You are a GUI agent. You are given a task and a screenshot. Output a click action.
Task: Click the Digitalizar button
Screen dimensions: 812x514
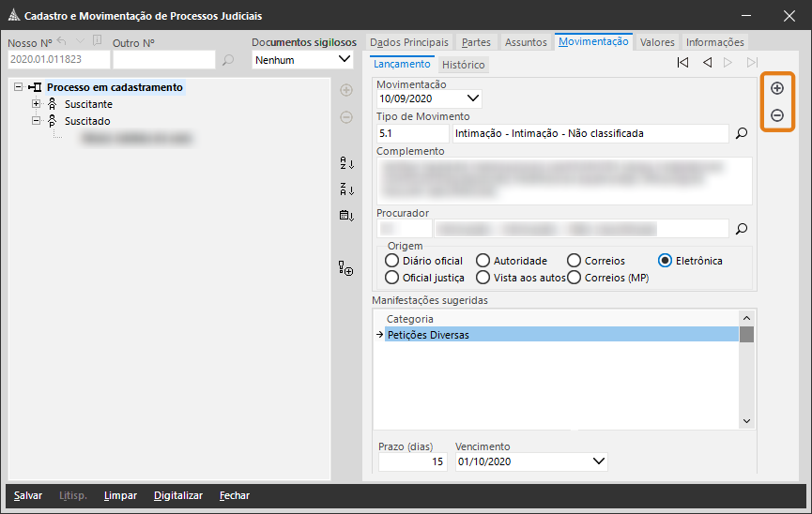(x=177, y=495)
